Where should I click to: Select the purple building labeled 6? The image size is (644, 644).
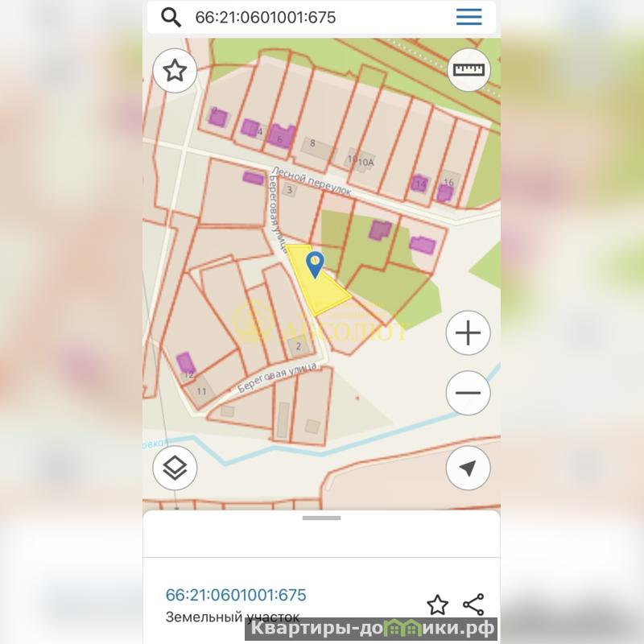click(x=281, y=135)
